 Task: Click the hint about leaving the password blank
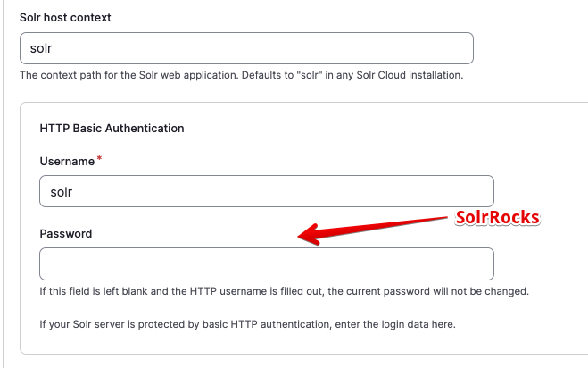click(x=285, y=291)
